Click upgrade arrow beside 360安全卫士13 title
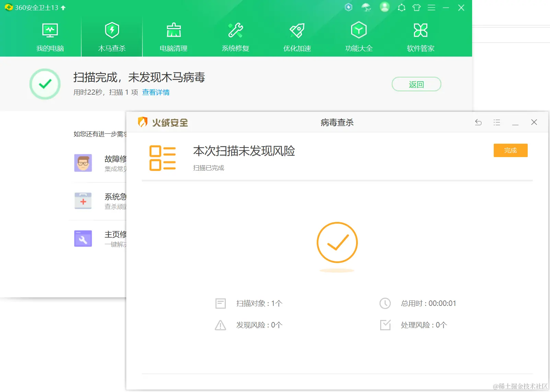Viewport: 550px width, 392px height. [x=63, y=8]
